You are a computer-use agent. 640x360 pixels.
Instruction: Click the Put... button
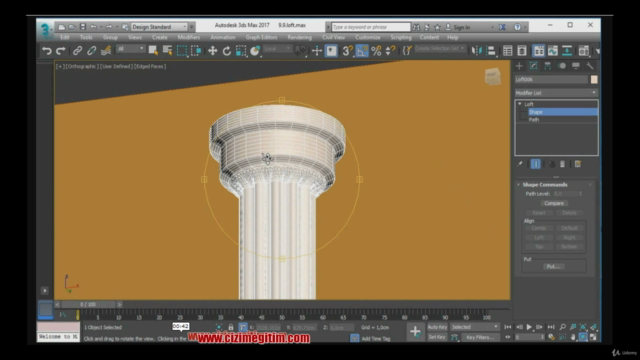tap(553, 267)
